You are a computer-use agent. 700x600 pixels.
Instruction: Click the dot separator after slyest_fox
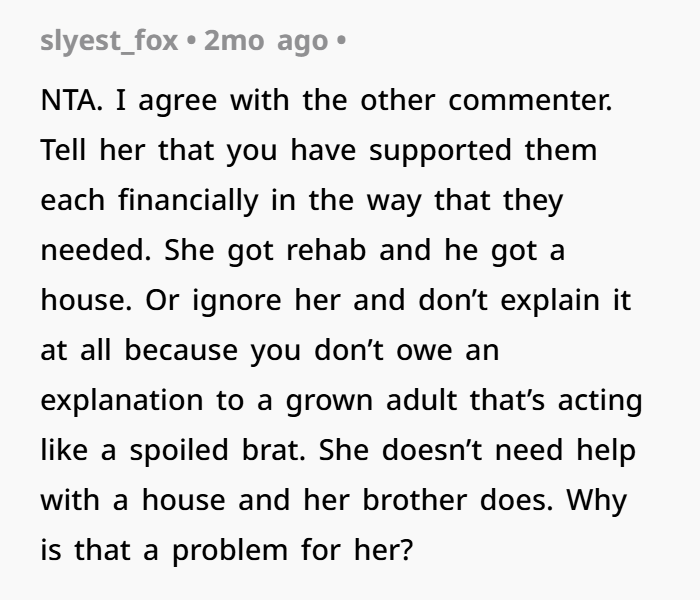pyautogui.click(x=191, y=41)
